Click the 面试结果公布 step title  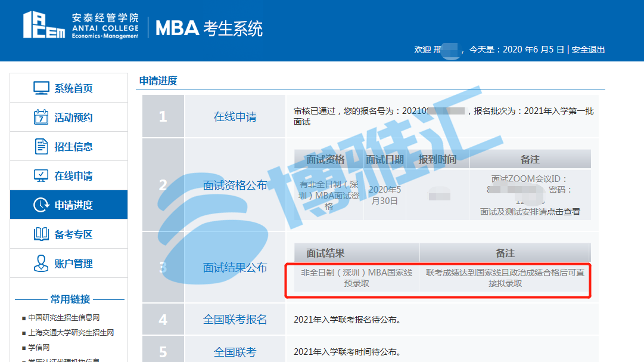[235, 267]
